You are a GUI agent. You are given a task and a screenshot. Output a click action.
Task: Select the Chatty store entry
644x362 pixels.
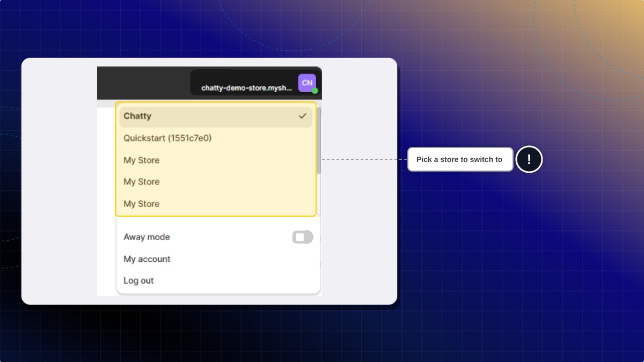216,116
